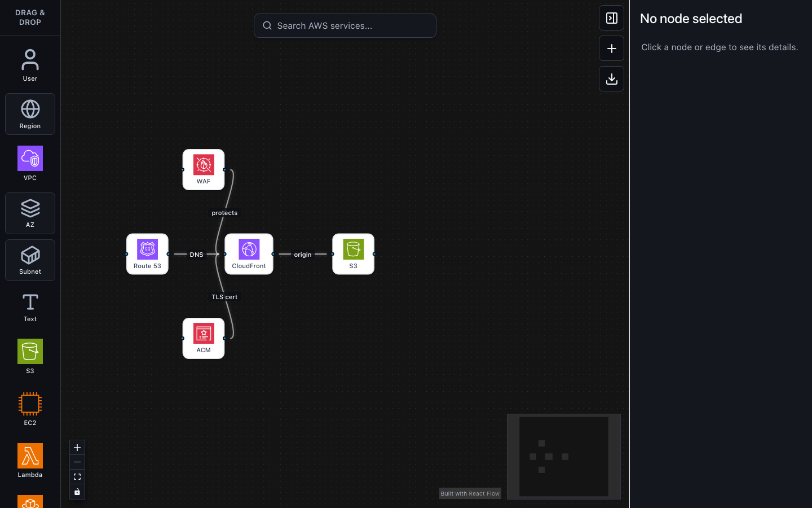Click the fit view control
The width and height of the screenshot is (812, 508).
point(77,477)
